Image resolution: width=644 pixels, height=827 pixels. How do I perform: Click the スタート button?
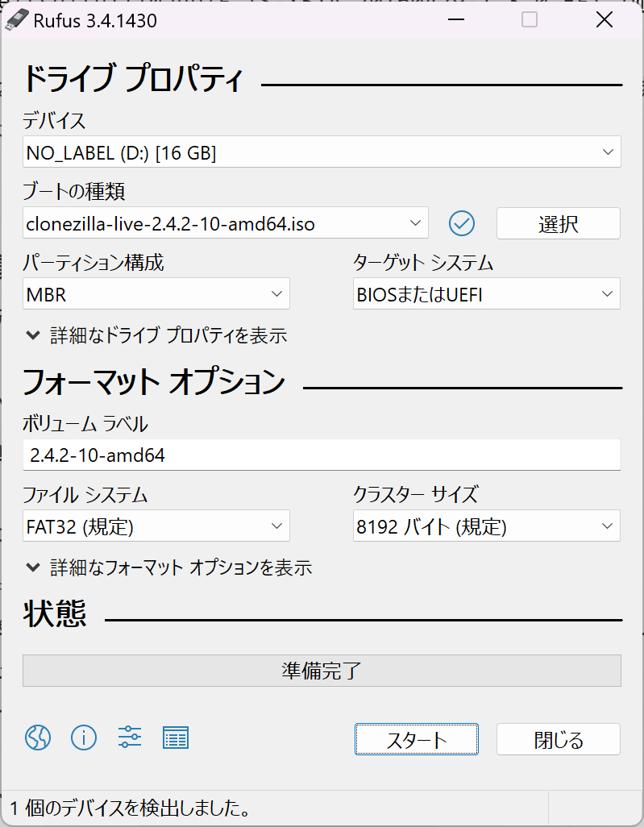pyautogui.click(x=417, y=739)
